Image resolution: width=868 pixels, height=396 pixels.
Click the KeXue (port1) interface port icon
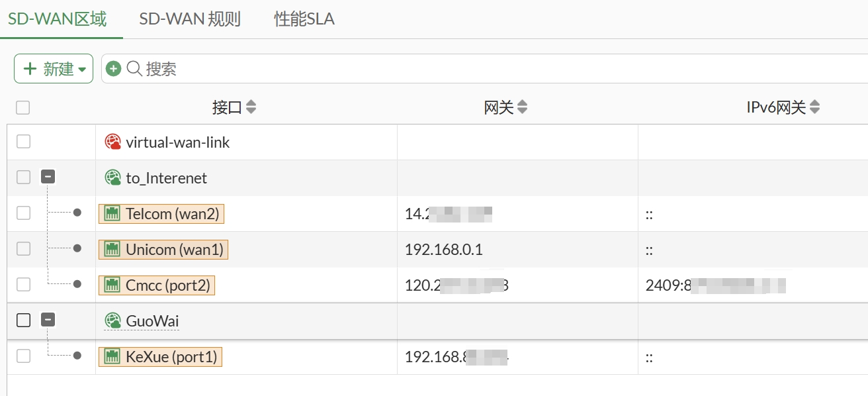112,356
